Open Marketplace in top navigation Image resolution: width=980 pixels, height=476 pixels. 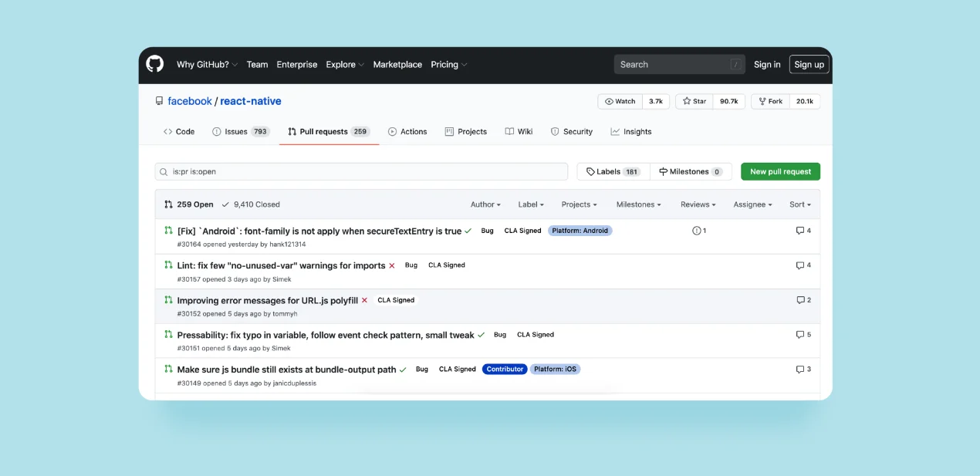click(x=397, y=65)
